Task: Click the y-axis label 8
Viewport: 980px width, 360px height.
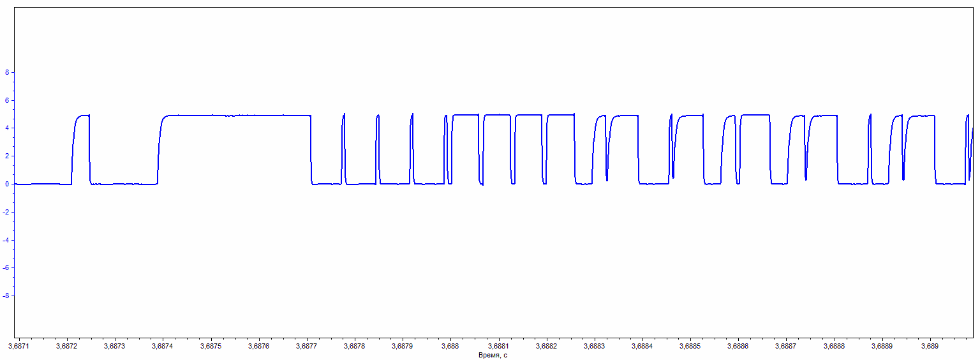Action: pos(7,72)
